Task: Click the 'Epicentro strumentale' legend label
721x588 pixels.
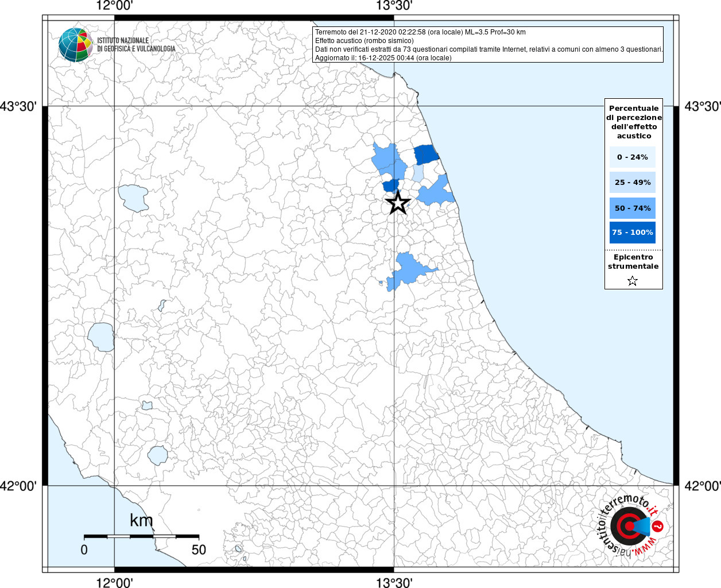Action: pyautogui.click(x=633, y=262)
